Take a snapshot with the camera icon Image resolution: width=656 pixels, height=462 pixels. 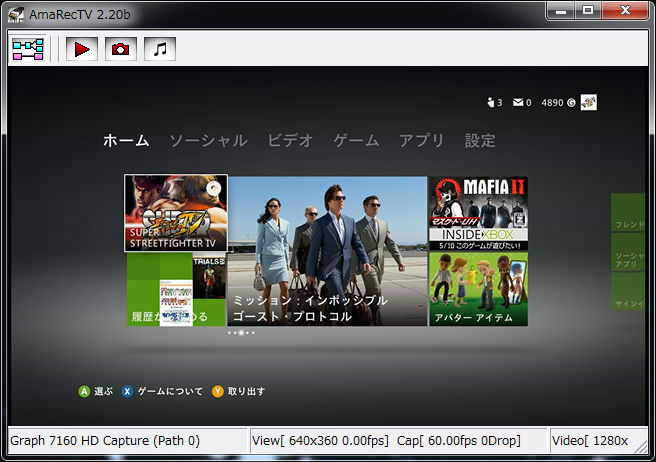click(x=120, y=49)
